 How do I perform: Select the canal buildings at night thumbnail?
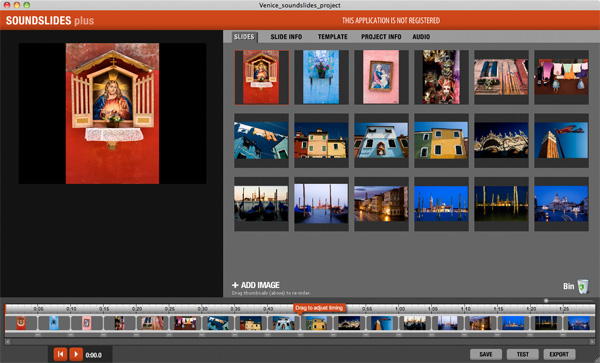381,204
